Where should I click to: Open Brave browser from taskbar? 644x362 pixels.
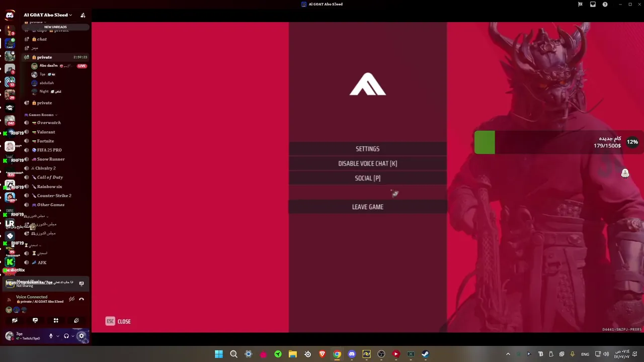(x=322, y=354)
